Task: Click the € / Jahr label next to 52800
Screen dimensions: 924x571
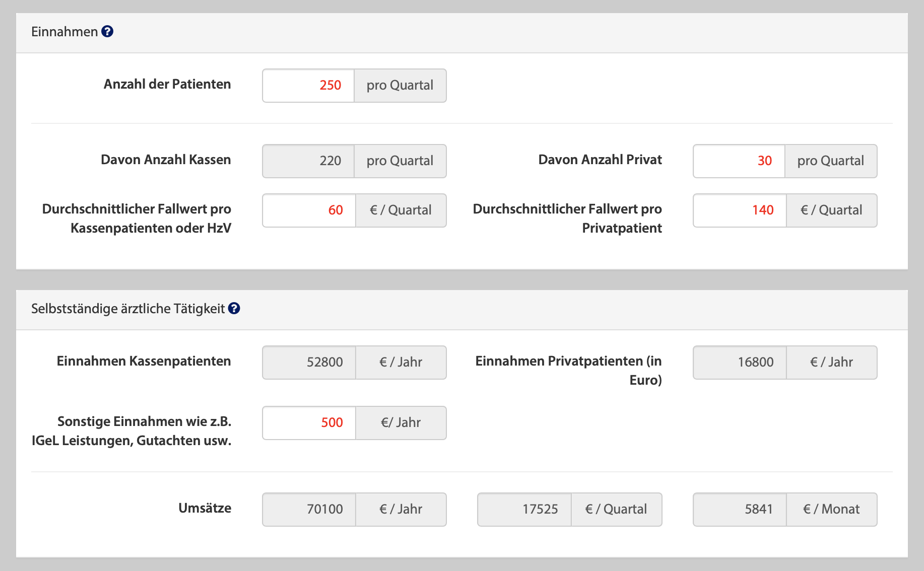Action: click(401, 362)
